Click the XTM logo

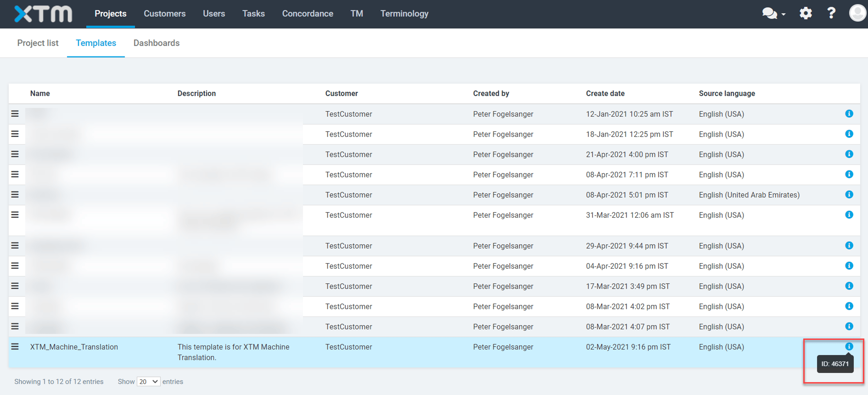(x=43, y=14)
